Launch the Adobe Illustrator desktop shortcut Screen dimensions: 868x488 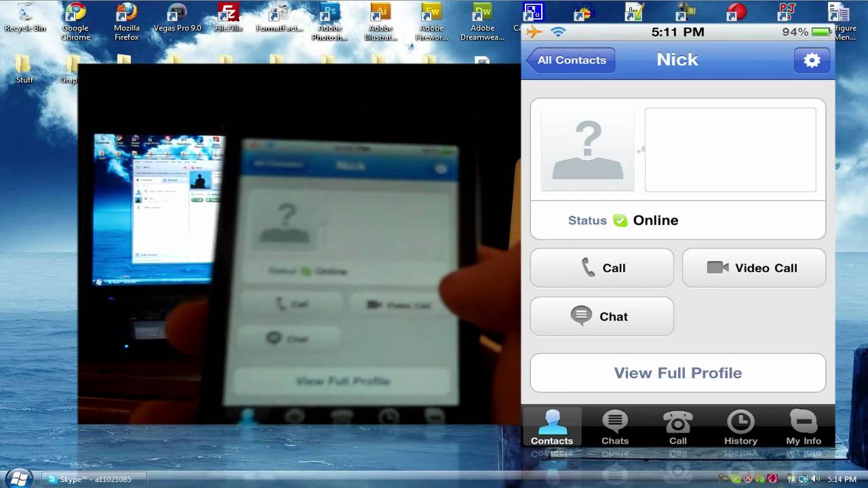[380, 22]
